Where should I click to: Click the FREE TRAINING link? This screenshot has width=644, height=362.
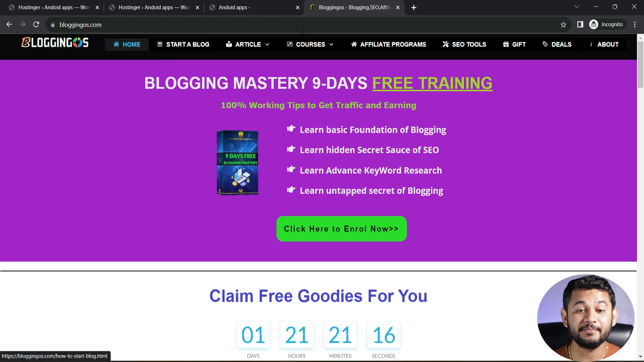click(432, 83)
